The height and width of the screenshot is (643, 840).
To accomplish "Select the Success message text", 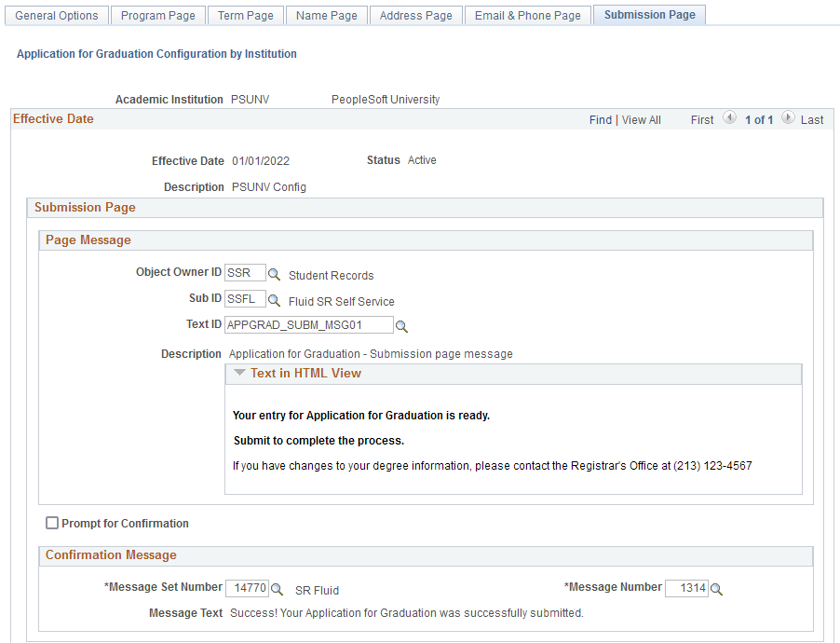I will [x=407, y=613].
